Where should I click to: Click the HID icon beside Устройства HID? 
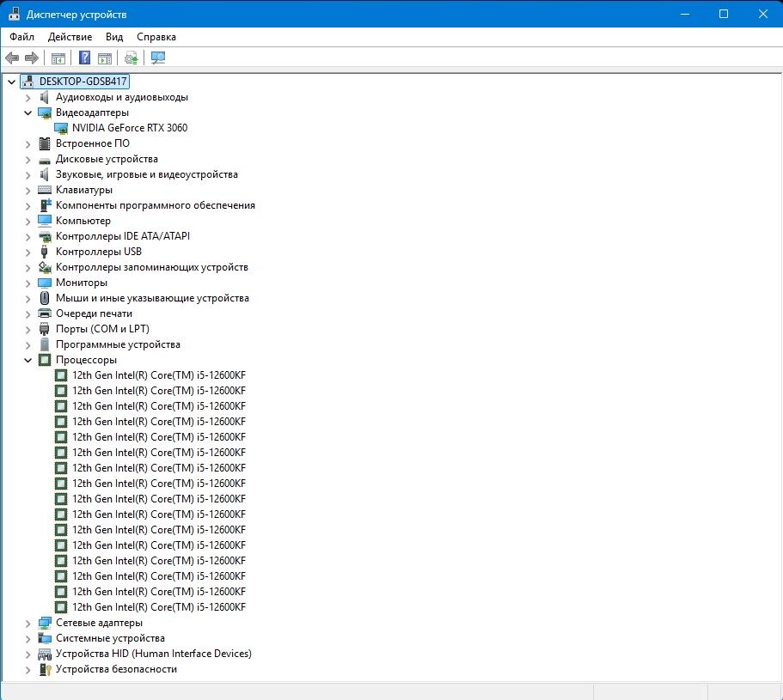45,654
